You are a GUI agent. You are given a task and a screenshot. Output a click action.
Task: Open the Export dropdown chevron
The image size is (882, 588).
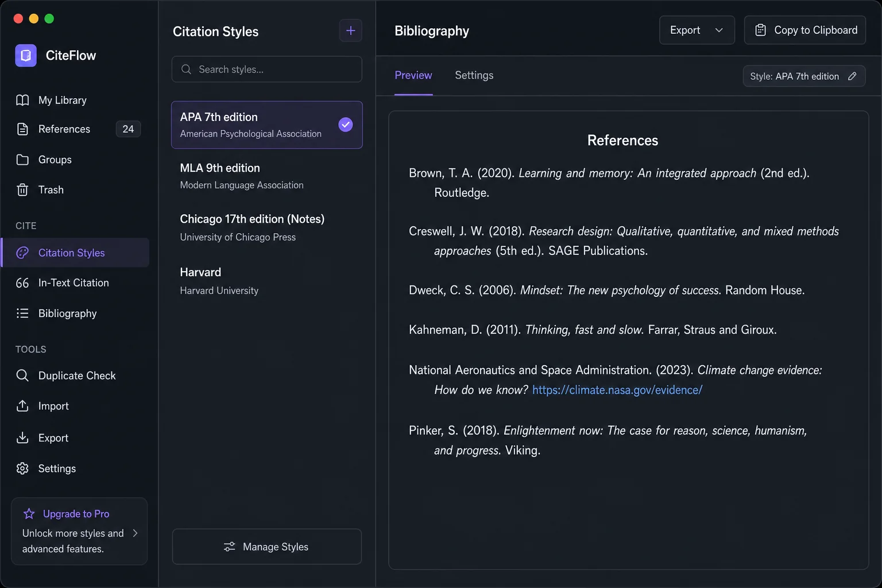(719, 30)
